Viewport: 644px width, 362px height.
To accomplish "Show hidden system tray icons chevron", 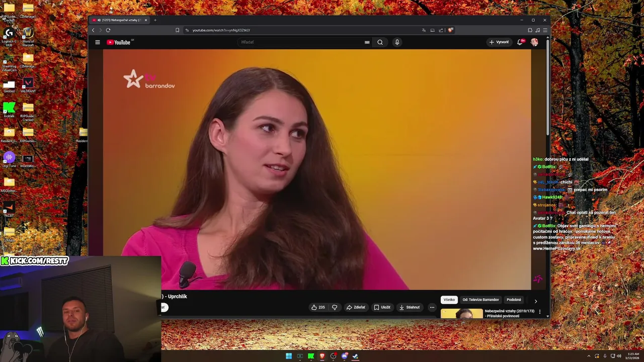I will [x=588, y=356].
